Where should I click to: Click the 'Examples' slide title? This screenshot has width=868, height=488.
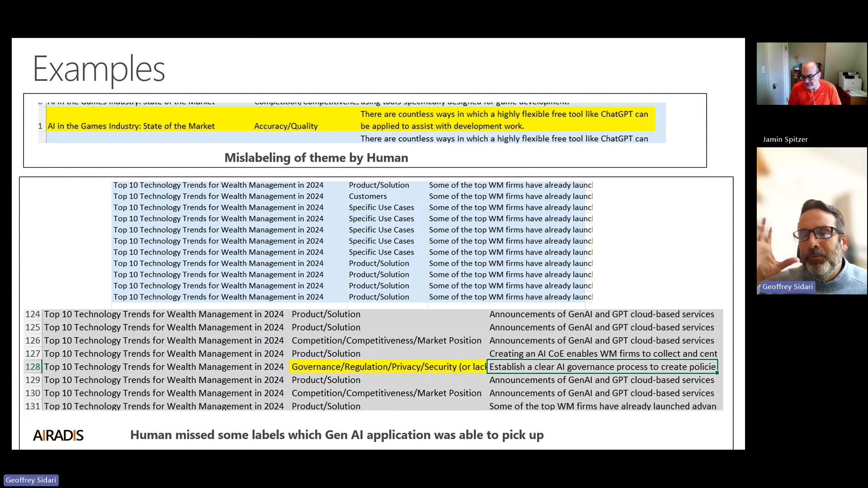point(99,69)
